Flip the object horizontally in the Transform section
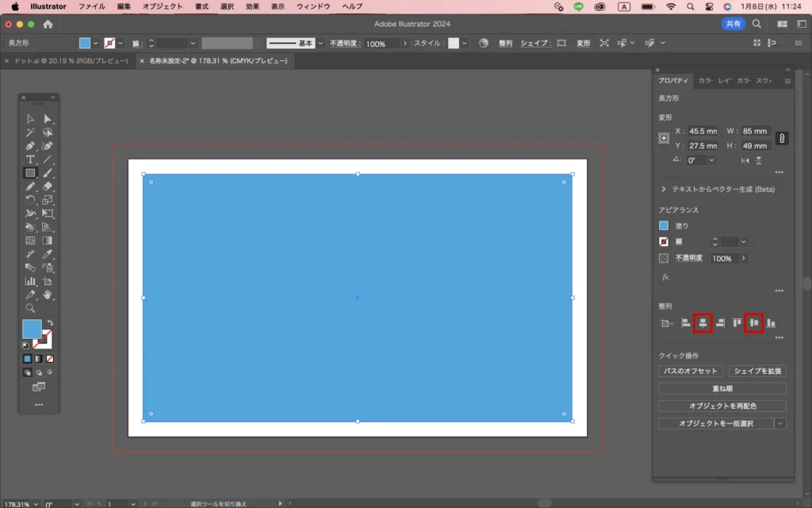This screenshot has width=812, height=508. 745,160
